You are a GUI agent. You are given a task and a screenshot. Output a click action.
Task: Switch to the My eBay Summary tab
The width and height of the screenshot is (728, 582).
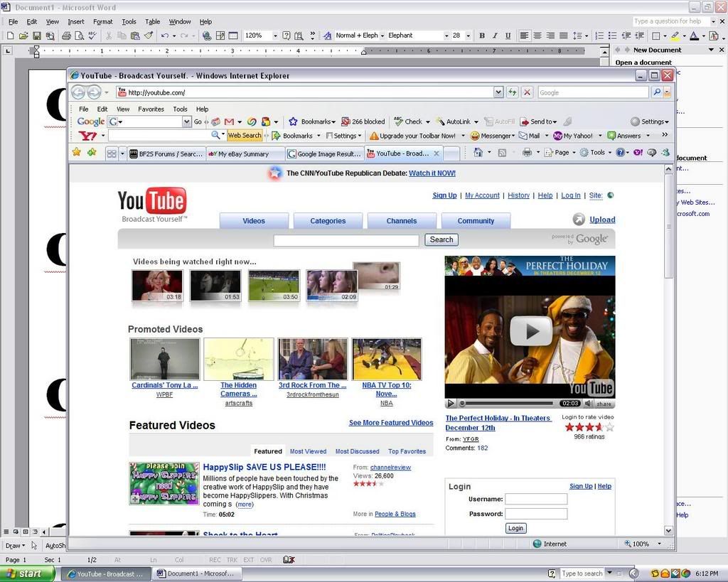click(245, 153)
